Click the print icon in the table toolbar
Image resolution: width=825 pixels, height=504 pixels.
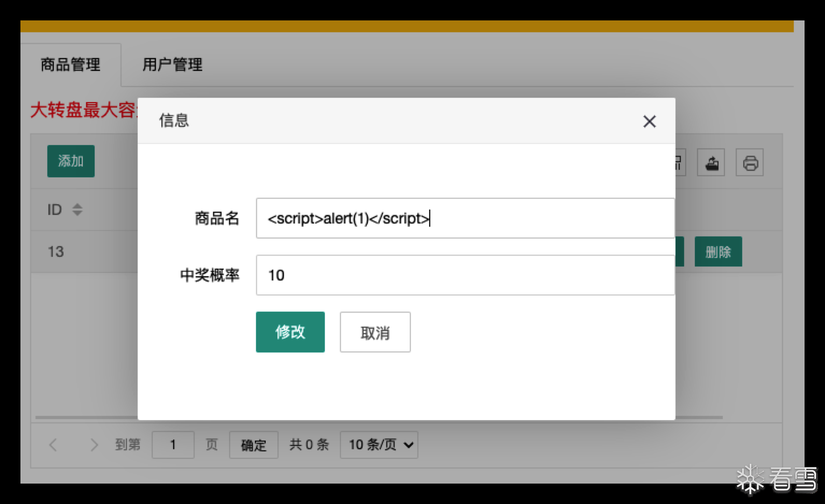pyautogui.click(x=750, y=162)
